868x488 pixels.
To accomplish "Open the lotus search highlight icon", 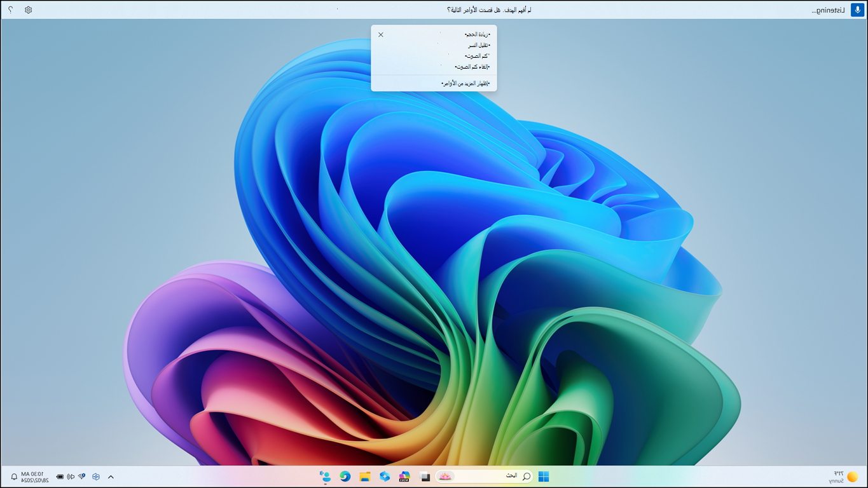I will tap(445, 477).
